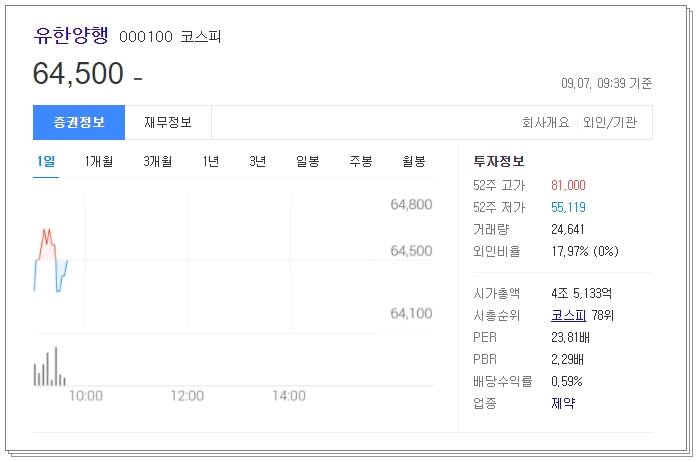Screen dimensions: 698x462
Task: Open the 회사개요 link
Action: click(x=546, y=122)
